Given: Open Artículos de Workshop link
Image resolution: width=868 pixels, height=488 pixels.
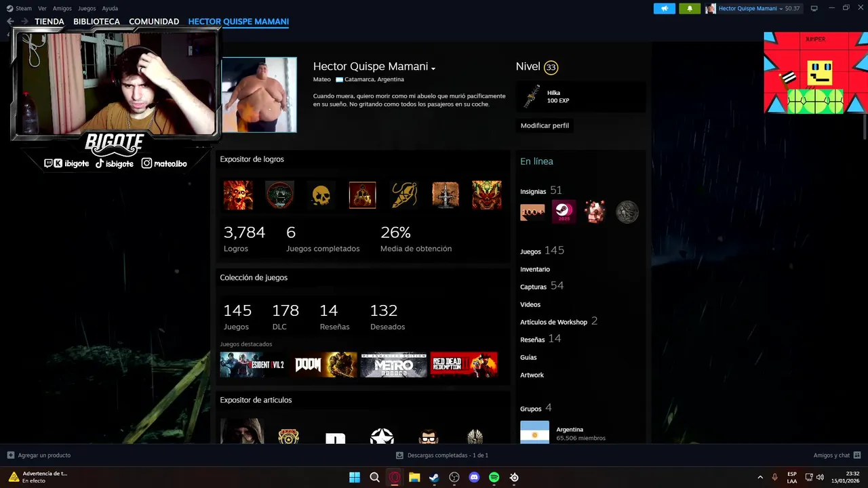Looking at the screenshot, I should [559, 321].
